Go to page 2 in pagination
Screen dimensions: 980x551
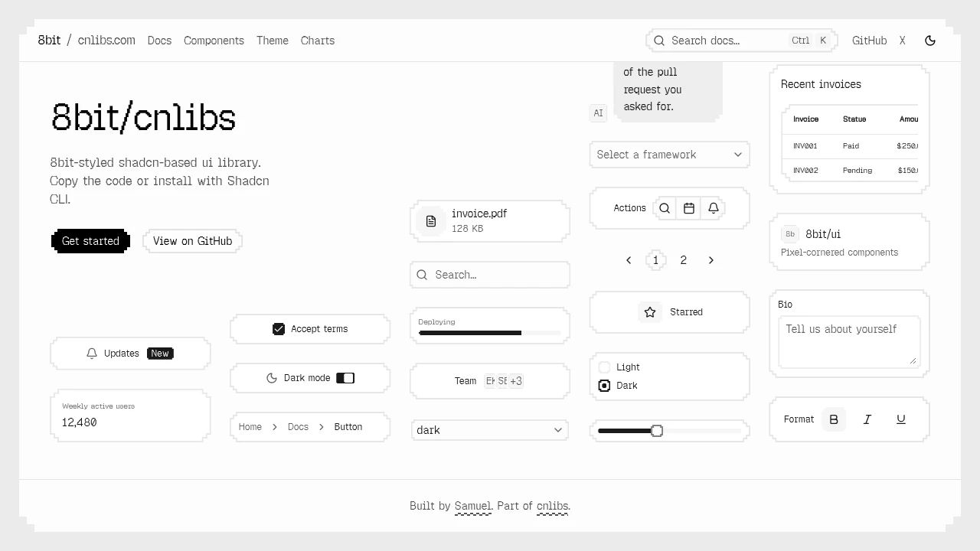684,260
